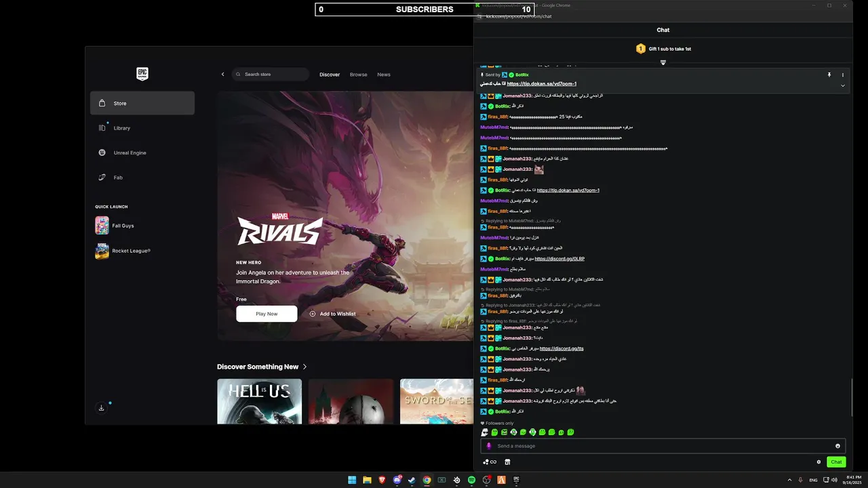Expand the Discover Something New section

262,367
